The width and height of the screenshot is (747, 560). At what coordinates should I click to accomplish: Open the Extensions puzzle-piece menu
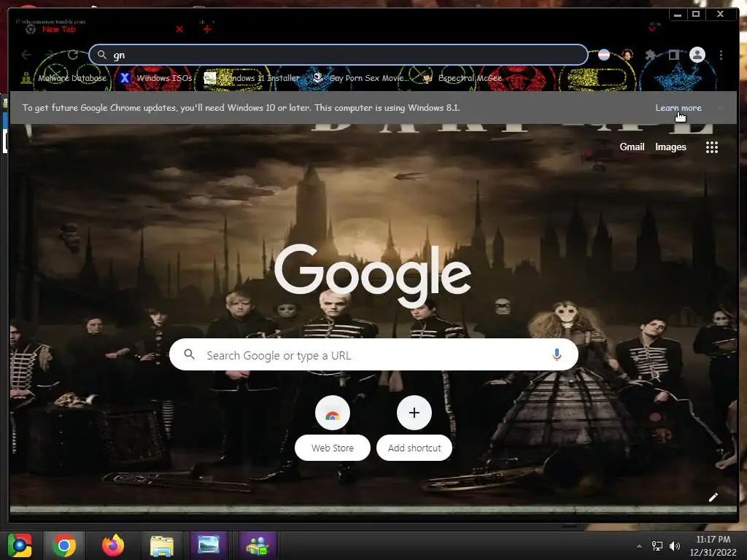pyautogui.click(x=650, y=55)
